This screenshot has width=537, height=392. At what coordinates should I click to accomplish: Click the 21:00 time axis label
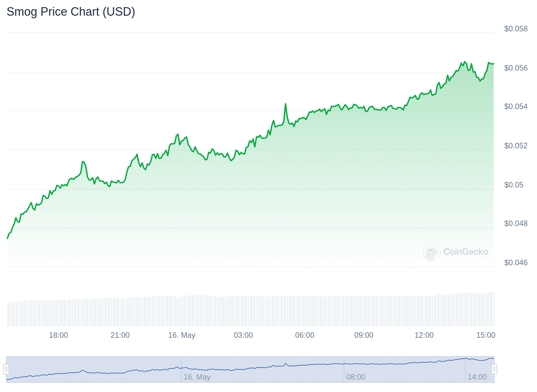pos(120,335)
